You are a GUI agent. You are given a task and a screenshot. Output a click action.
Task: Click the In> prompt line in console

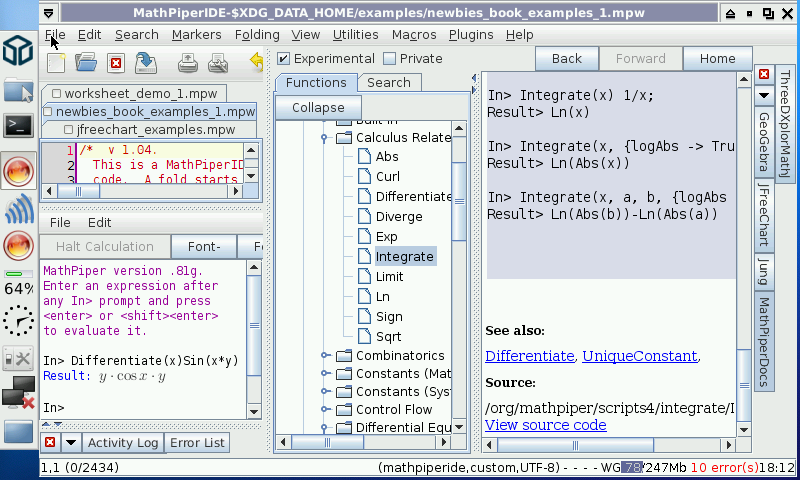coord(54,408)
